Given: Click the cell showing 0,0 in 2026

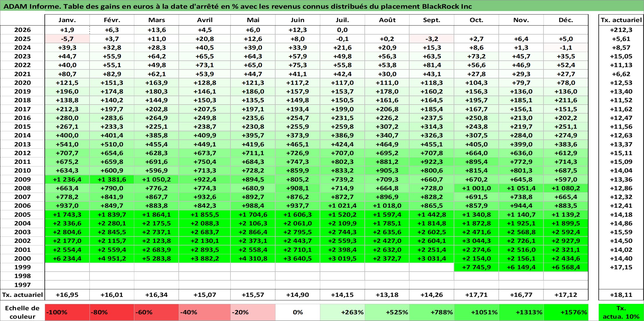Looking at the screenshot, I should 342,30.
